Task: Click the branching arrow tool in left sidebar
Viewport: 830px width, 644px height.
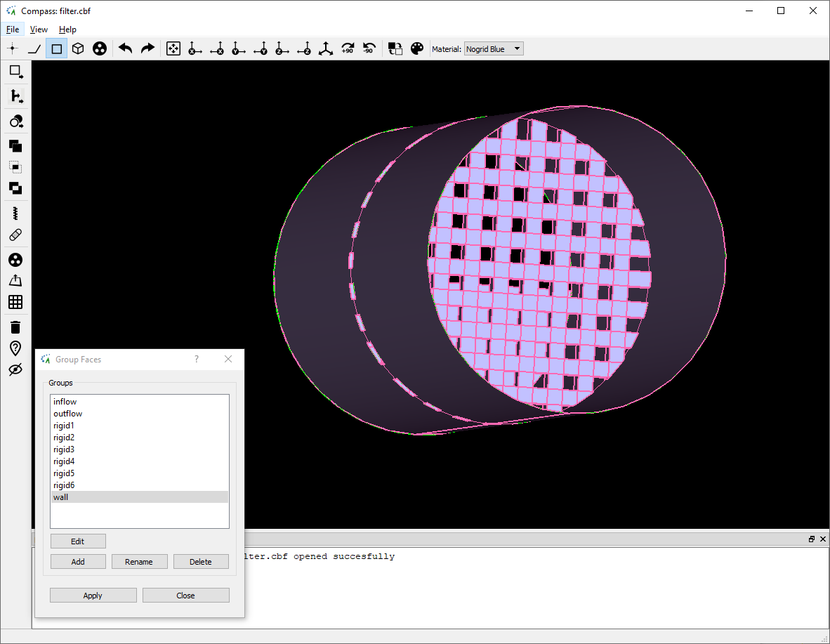Action: 16,96
